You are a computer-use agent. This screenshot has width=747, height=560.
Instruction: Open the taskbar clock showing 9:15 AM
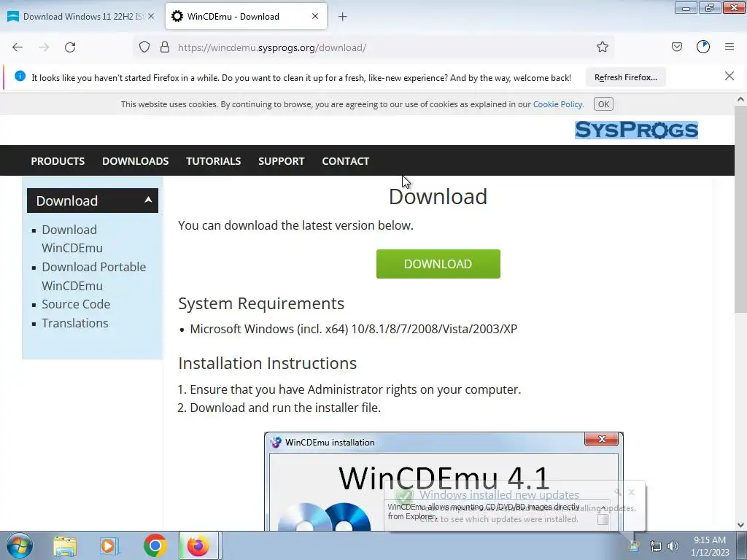point(710,546)
